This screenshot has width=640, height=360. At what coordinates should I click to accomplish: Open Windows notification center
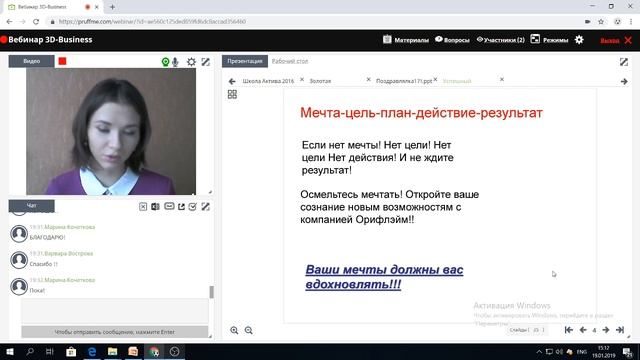tap(627, 351)
